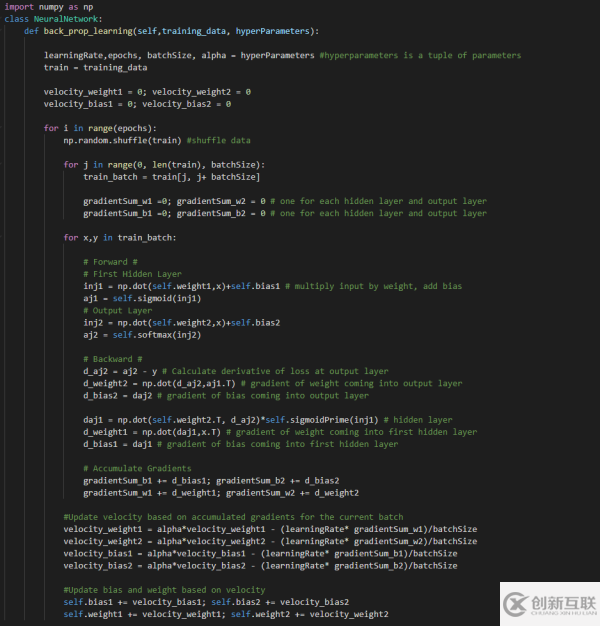Click the 'd_weight1 = np.dot(daj1,x.T)' line

point(280,432)
